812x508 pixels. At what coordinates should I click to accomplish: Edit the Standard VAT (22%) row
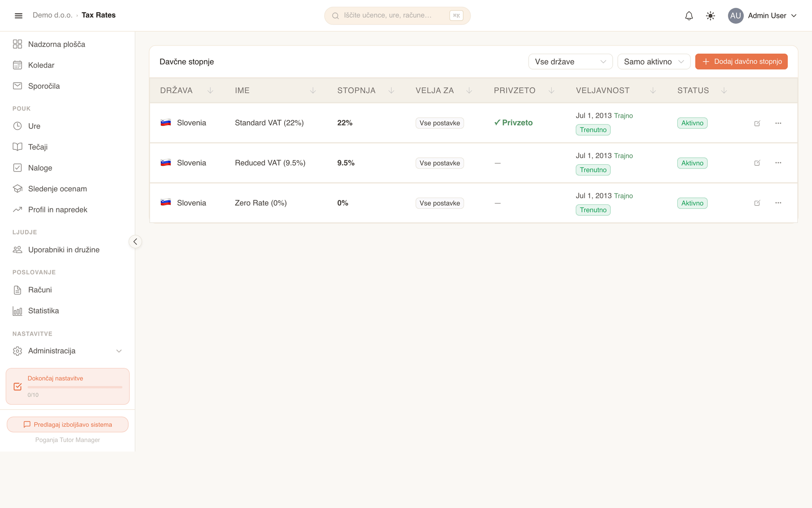(x=757, y=123)
